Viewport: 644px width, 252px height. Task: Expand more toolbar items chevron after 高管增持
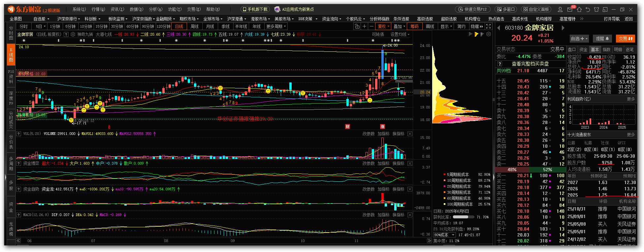pyautogui.click(x=582, y=19)
